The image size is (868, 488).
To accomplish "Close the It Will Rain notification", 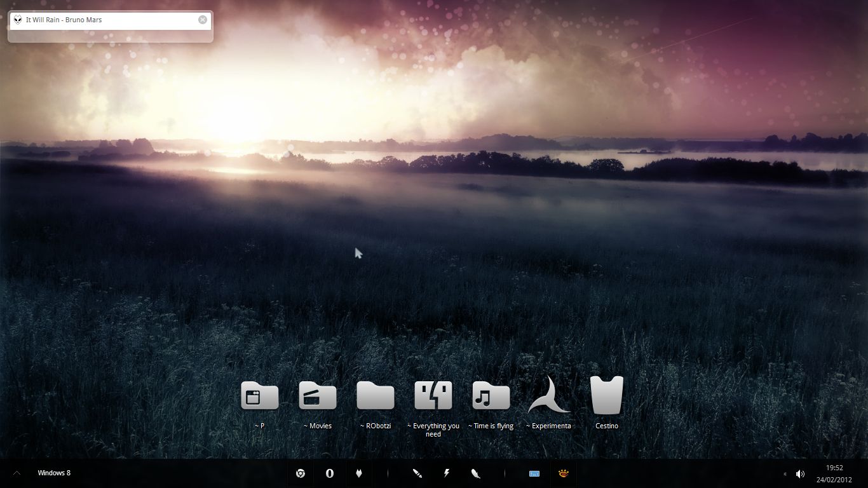I will click(x=203, y=20).
